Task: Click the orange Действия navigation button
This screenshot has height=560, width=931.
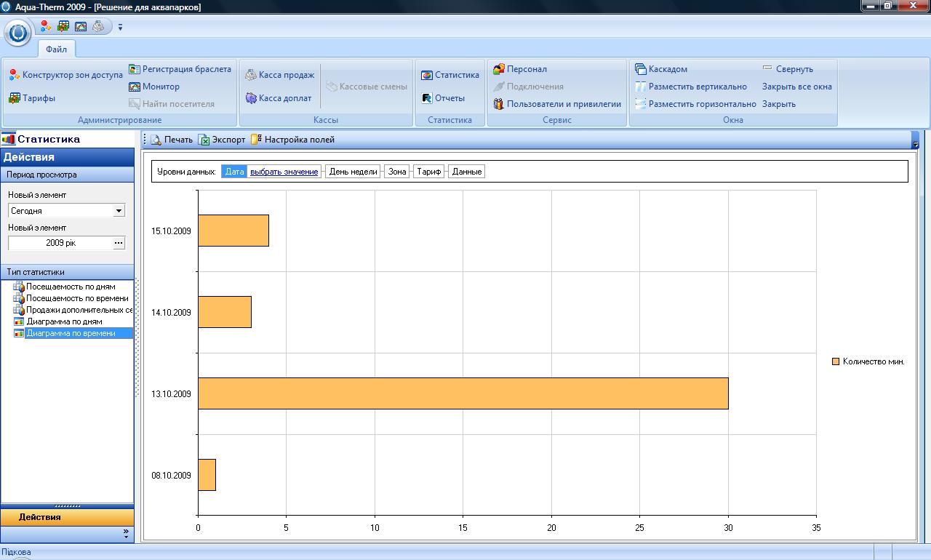Action: (x=67, y=517)
